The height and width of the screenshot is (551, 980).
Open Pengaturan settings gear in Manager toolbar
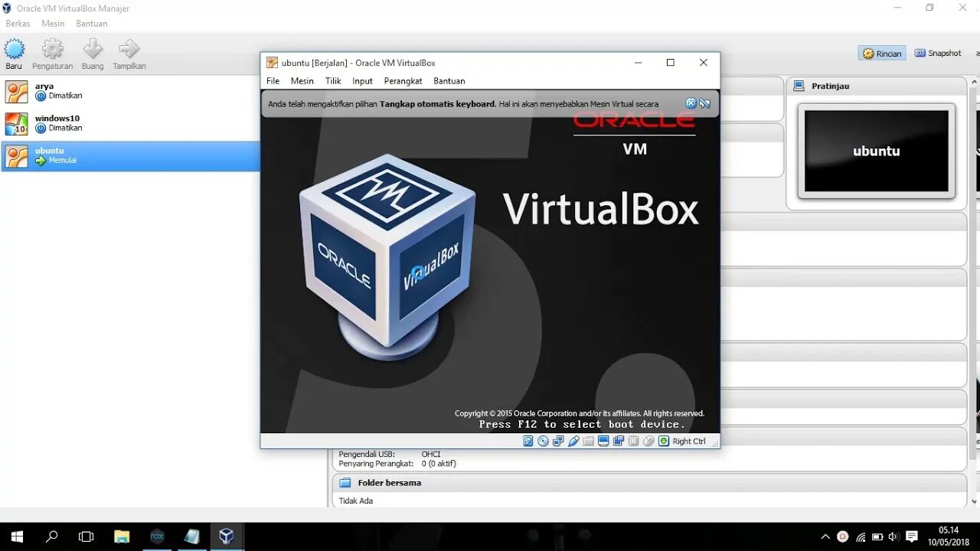click(x=53, y=49)
